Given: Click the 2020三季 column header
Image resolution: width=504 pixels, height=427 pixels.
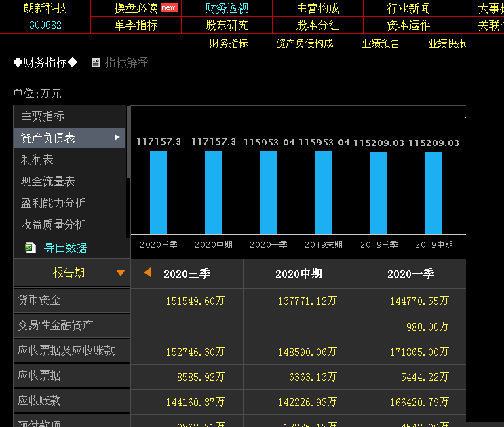Looking at the screenshot, I should (x=187, y=274).
